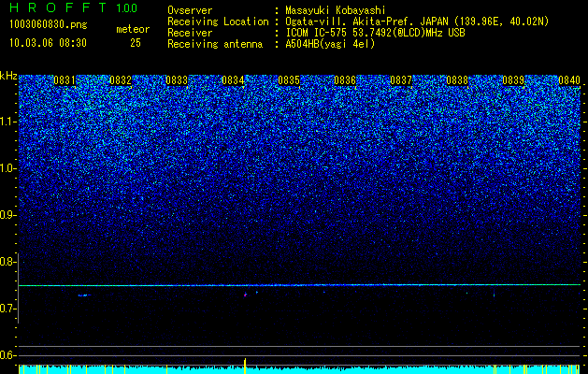Click the meteor count value 25
This screenshot has width=588, height=374.
coord(136,43)
